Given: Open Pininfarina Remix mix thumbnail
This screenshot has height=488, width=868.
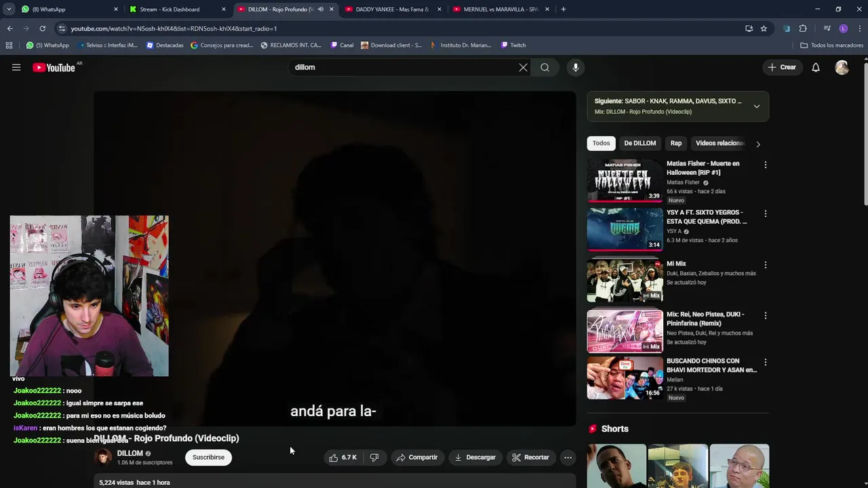Looking at the screenshot, I should tap(625, 331).
